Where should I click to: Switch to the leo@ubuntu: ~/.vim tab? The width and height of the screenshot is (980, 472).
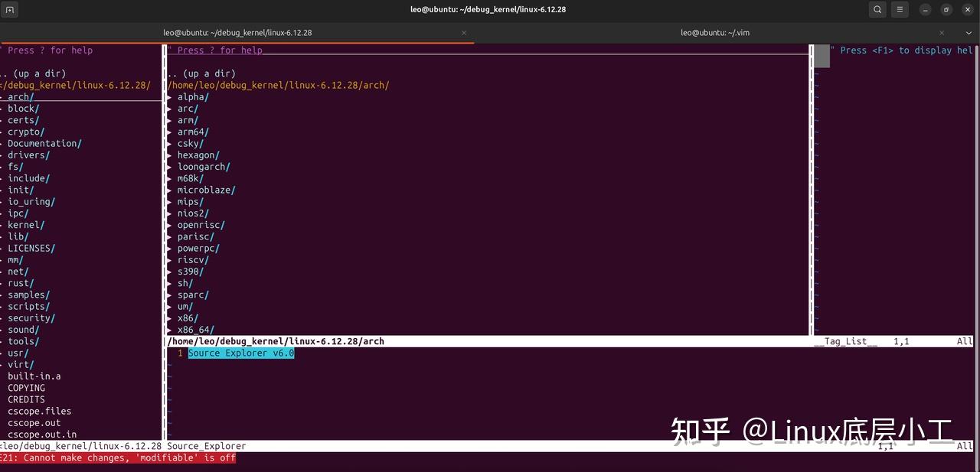tap(714, 33)
